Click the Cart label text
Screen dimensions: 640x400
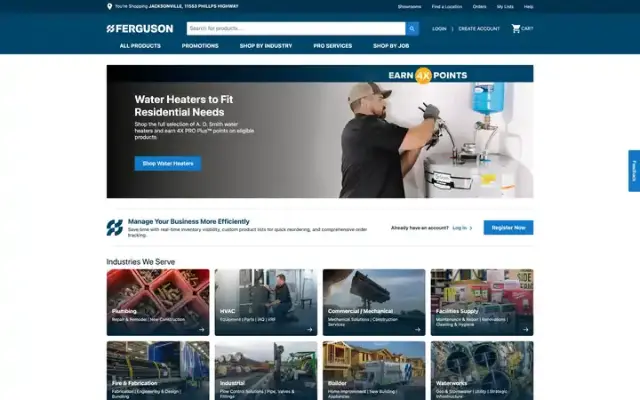pos(527,29)
